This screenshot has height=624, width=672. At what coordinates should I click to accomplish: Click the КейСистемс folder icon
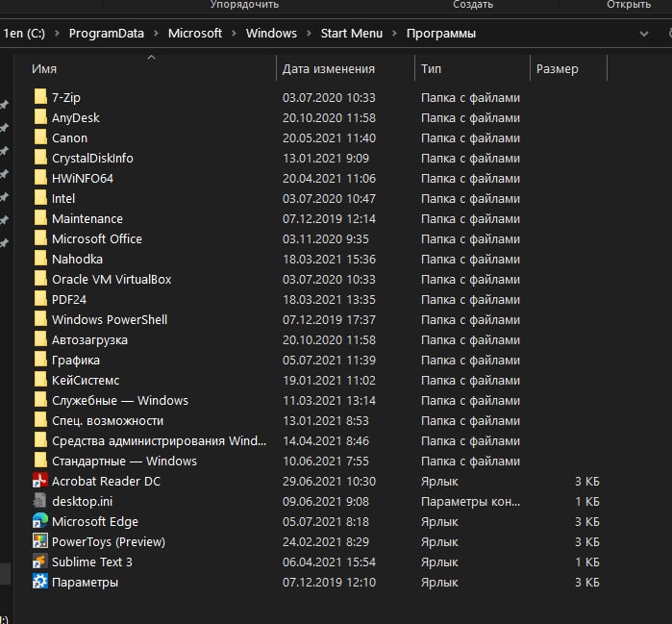[40, 380]
